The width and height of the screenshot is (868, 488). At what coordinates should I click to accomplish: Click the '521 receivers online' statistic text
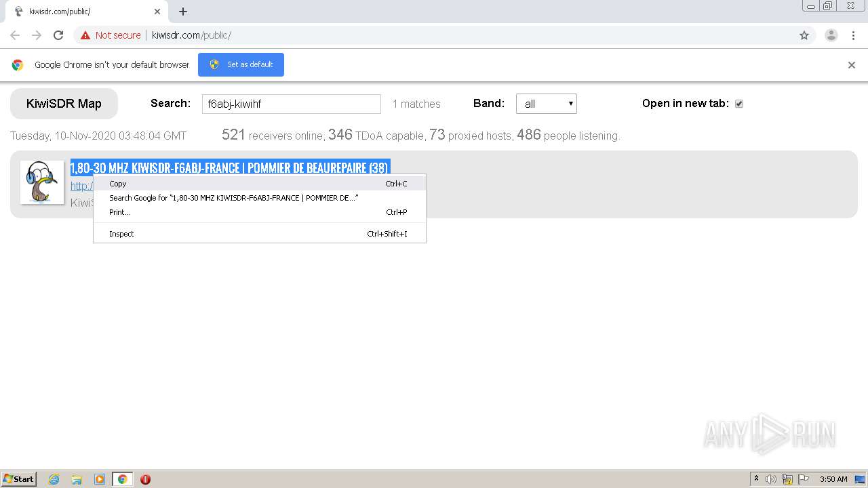click(x=273, y=135)
